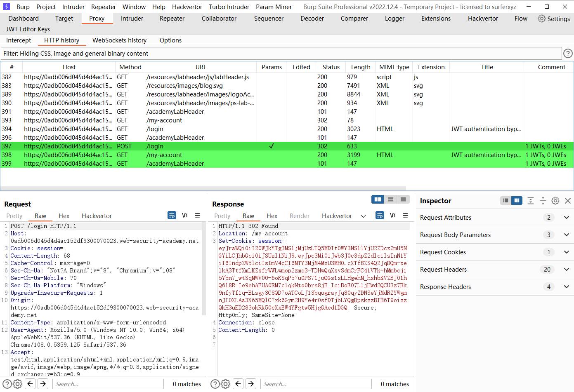Screen dimensions: 574x392
Task: Open Inspector settings gear icon
Action: (x=555, y=201)
